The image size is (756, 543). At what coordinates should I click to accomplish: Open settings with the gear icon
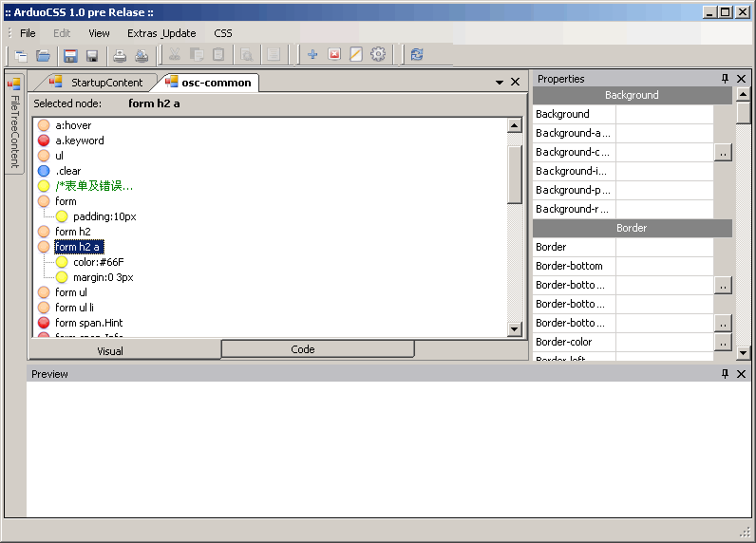378,54
